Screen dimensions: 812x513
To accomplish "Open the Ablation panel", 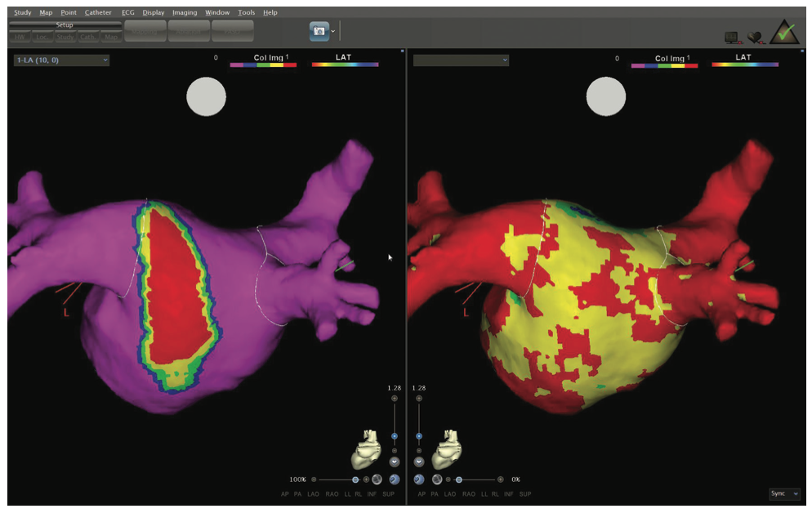I will (x=190, y=31).
